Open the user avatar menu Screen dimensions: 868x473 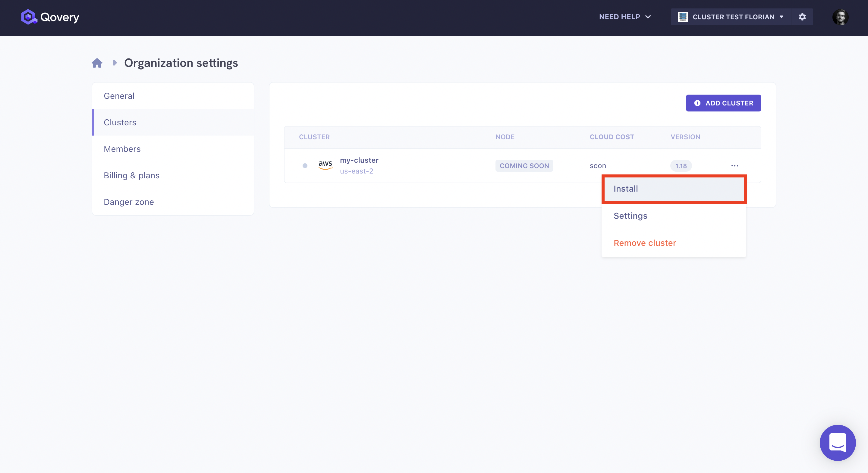[840, 17]
